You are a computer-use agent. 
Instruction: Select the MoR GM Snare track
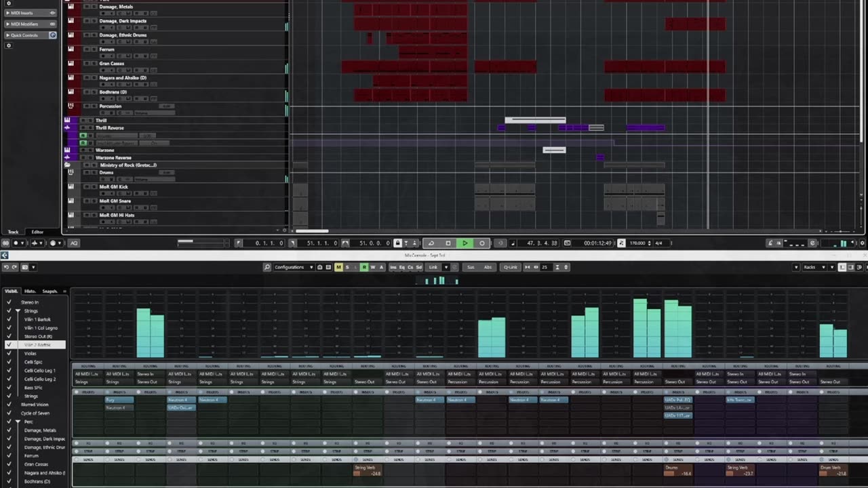pos(115,201)
